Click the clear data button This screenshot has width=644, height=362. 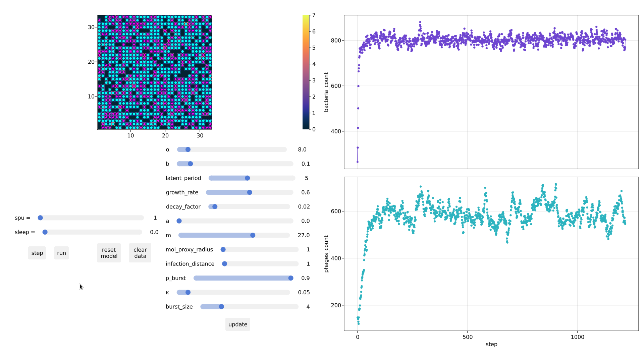click(x=140, y=253)
